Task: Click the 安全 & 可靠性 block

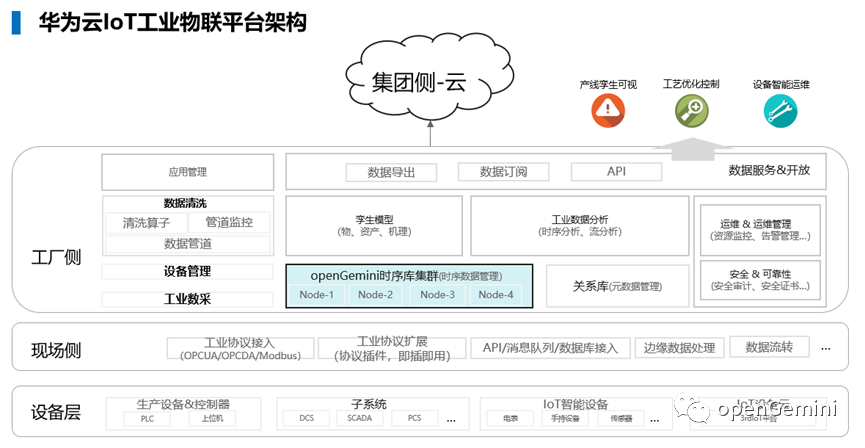Action: pyautogui.click(x=760, y=280)
